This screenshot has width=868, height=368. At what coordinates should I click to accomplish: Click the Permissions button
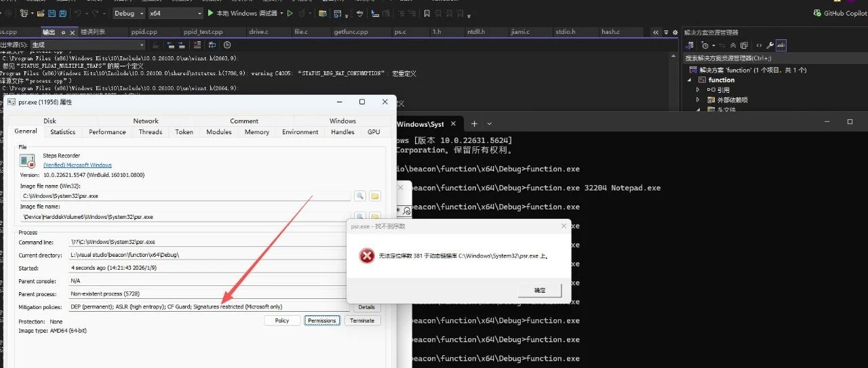[322, 321]
